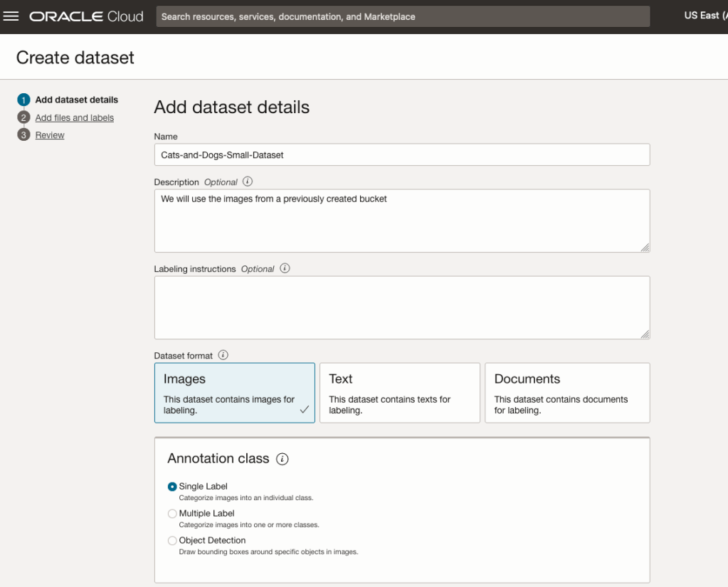Click the info icon beside Dataset format
Image resolution: width=728 pixels, height=587 pixels.
click(223, 355)
